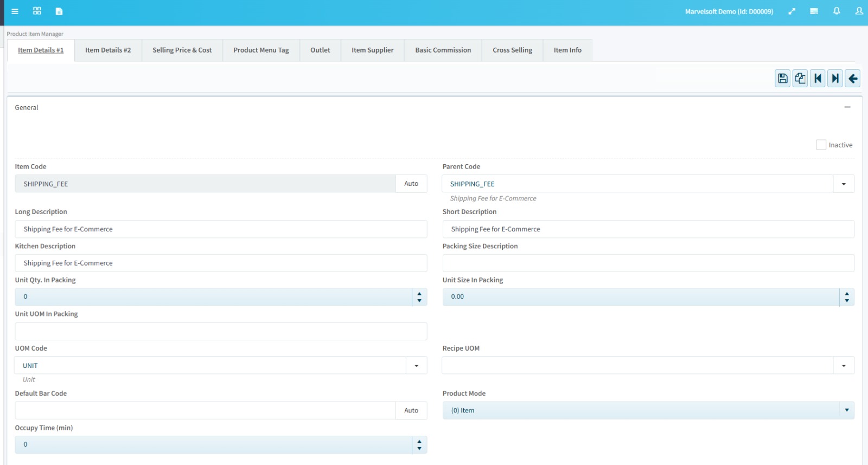Open Selling Price & Cost tab
868x465 pixels.
click(182, 50)
